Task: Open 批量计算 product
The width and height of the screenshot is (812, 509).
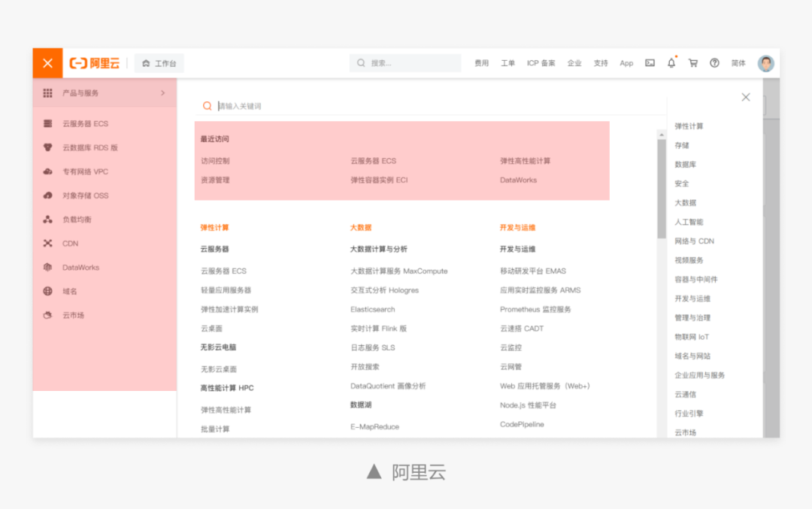Action: (215, 429)
